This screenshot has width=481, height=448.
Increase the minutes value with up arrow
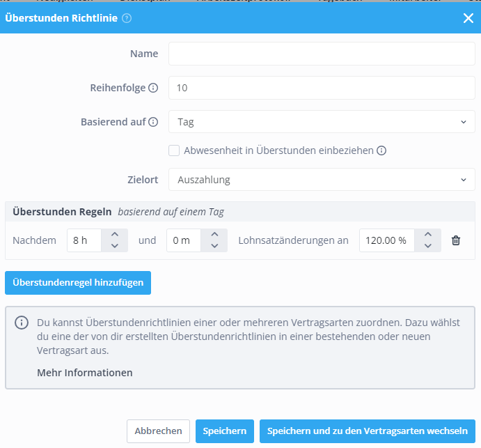[x=214, y=235]
